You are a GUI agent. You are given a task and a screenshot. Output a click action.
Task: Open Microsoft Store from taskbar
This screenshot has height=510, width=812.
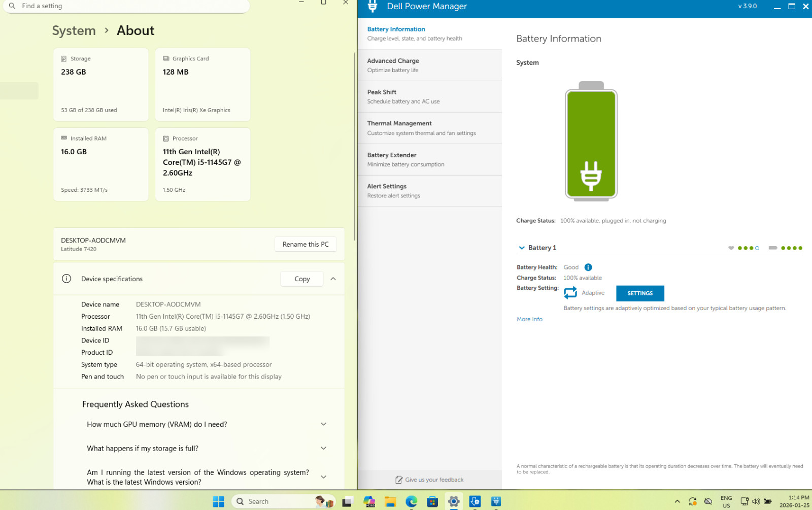coord(432,501)
